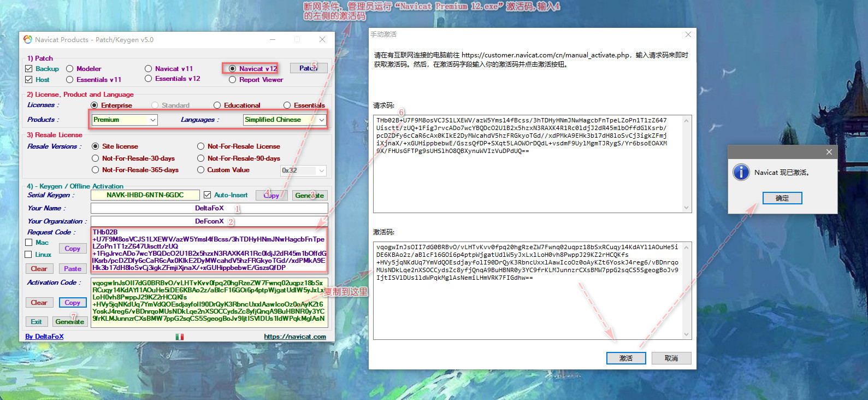Viewport: 868px width, 400px height.
Task: Open the https://navicat.com link
Action: click(x=295, y=337)
